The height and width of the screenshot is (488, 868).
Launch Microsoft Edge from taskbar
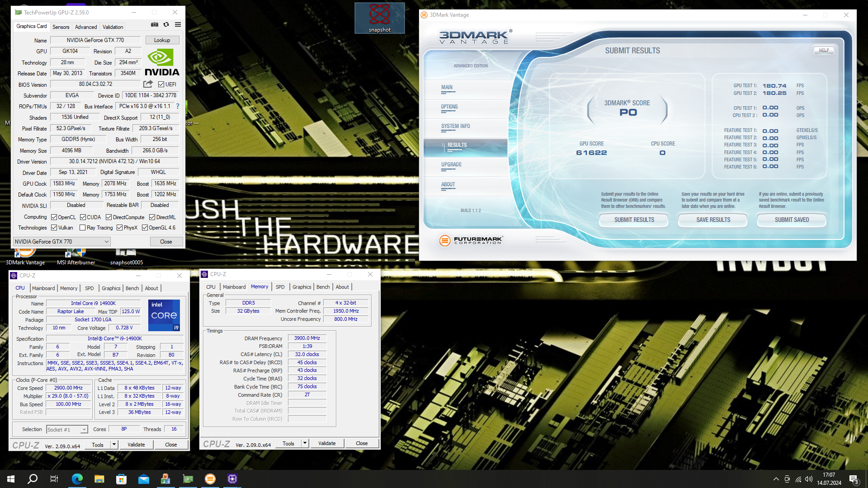[77, 479]
